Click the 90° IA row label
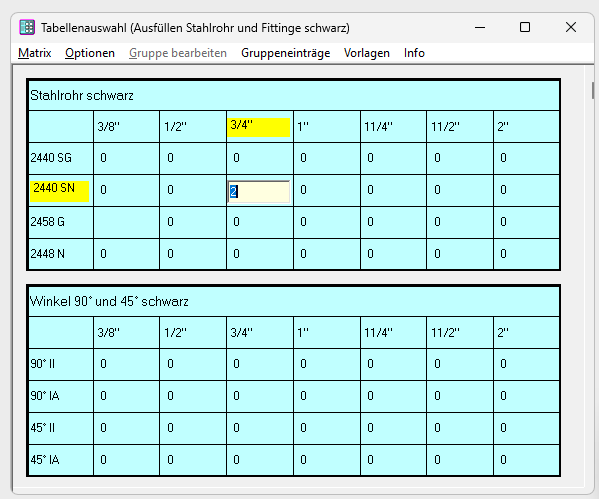This screenshot has width=599, height=499. [61, 396]
